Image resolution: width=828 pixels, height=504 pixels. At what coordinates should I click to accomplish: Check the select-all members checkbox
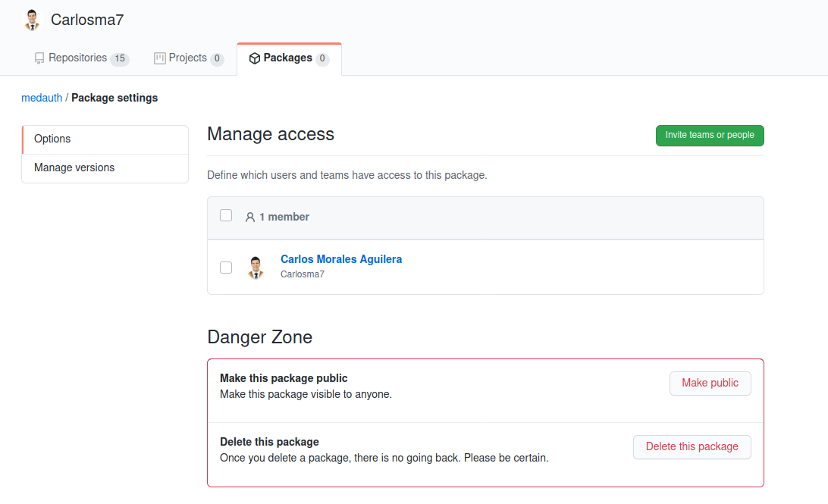pyautogui.click(x=226, y=215)
